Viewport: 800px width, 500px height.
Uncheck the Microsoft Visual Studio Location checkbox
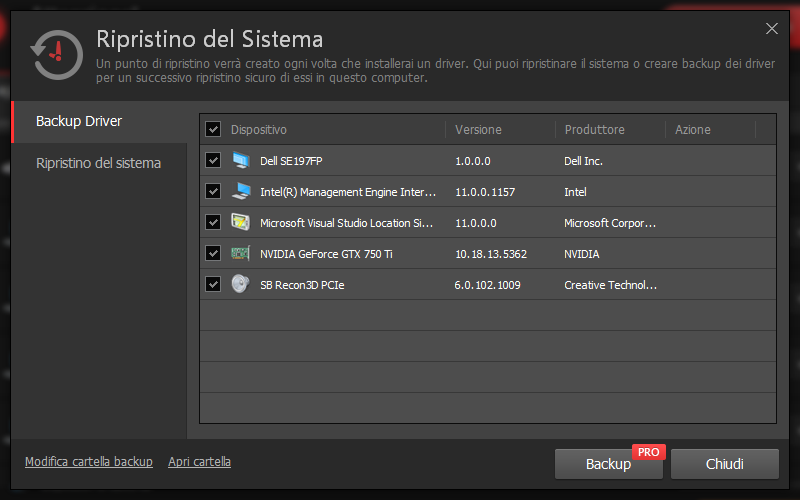click(x=213, y=222)
